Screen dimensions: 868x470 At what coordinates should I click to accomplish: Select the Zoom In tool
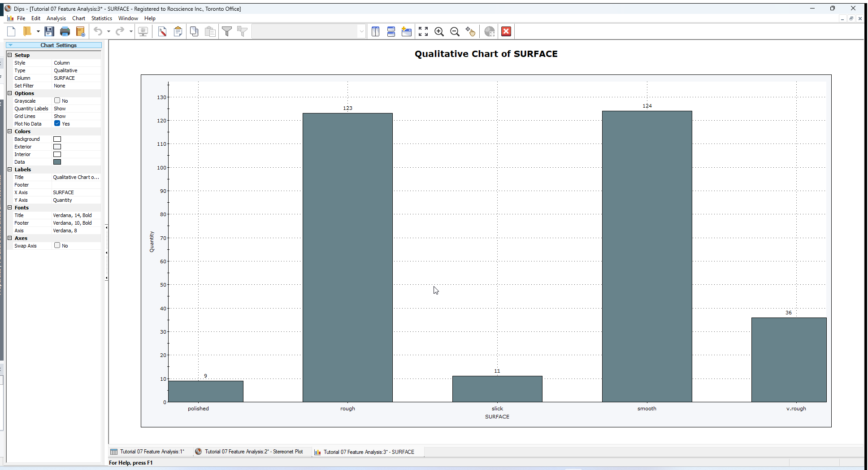click(x=439, y=31)
